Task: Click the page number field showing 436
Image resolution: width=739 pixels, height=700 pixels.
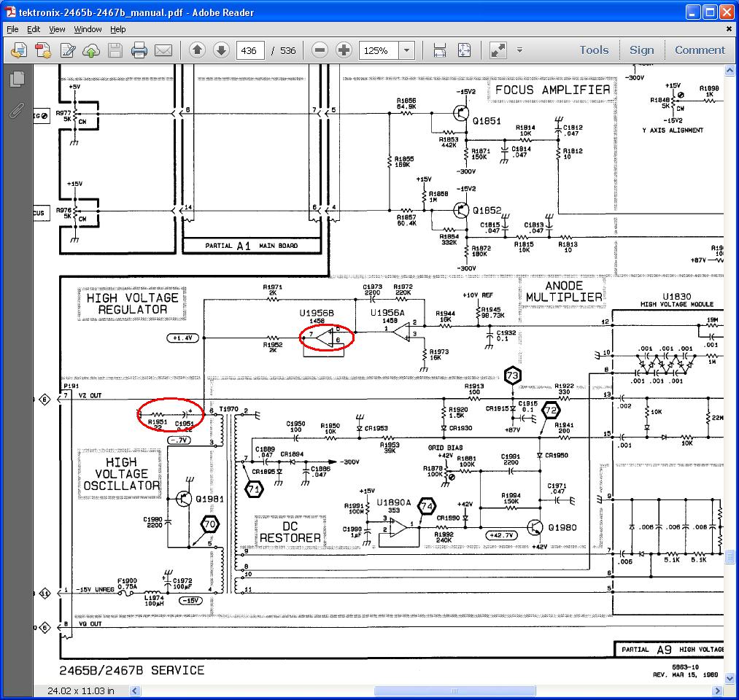Action: point(249,50)
